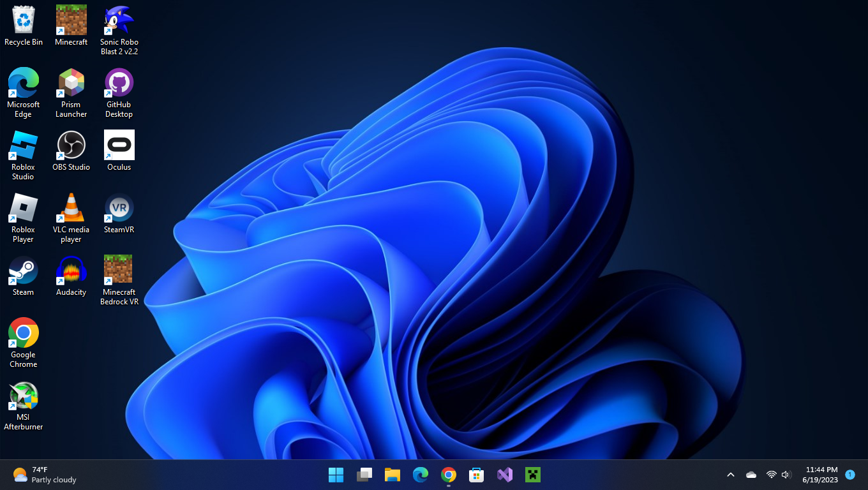
Task: Select the Recycle Bin desktop icon
Action: (24, 26)
